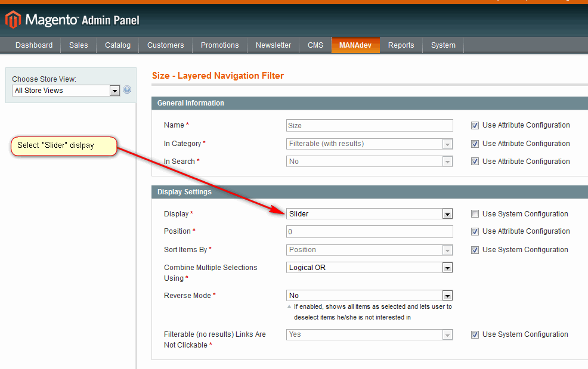Open the Combine Multiple Selections dropdown
588x369 pixels.
[369, 268]
